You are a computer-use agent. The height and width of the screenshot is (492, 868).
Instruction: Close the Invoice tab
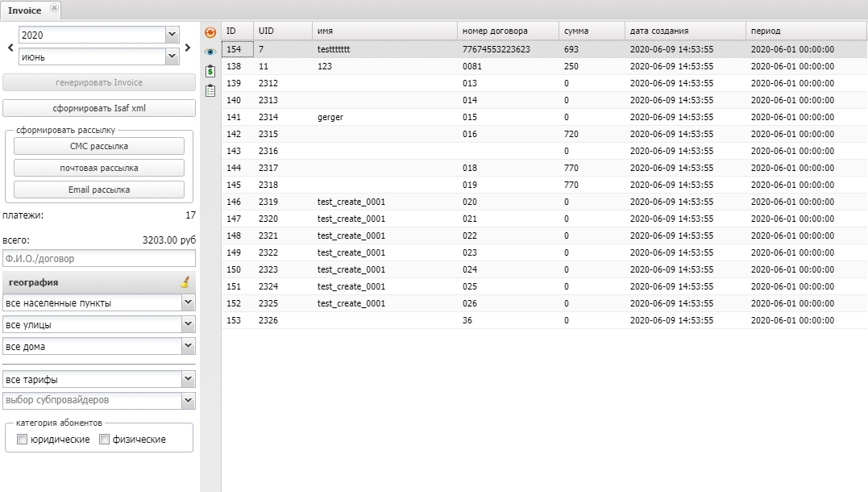click(54, 8)
